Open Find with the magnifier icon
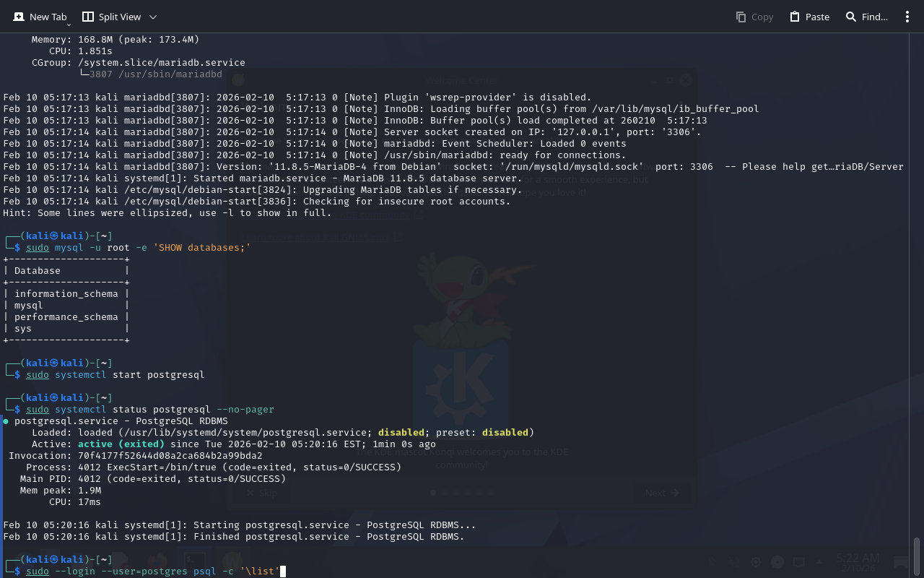The width and height of the screenshot is (924, 578). (x=851, y=17)
